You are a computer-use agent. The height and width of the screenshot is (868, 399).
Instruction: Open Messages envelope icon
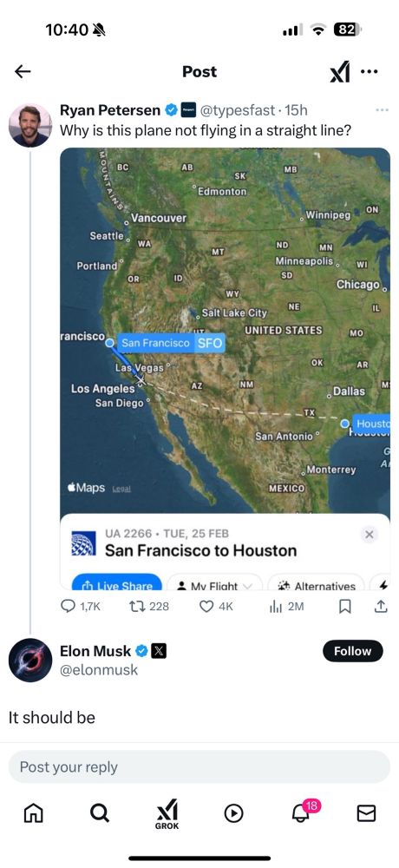pyautogui.click(x=366, y=812)
